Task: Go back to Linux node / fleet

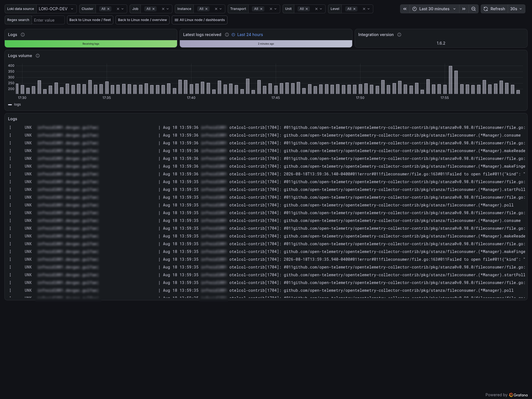Action: pyautogui.click(x=90, y=20)
